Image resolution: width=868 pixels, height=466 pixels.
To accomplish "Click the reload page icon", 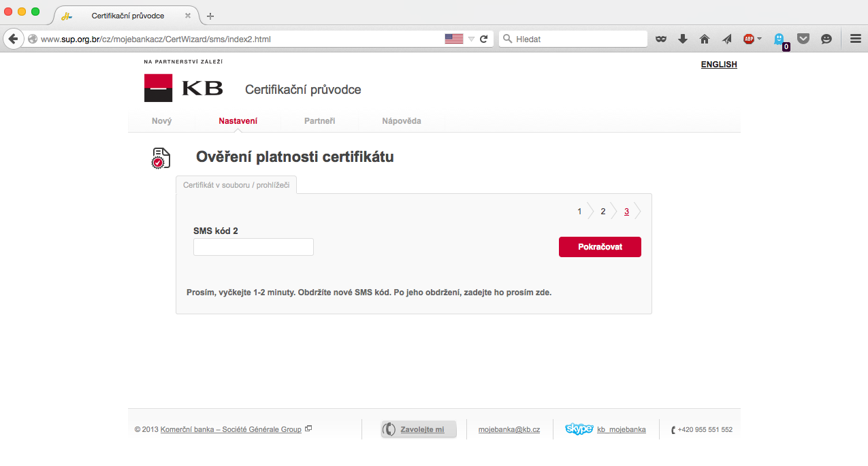I will pos(484,39).
